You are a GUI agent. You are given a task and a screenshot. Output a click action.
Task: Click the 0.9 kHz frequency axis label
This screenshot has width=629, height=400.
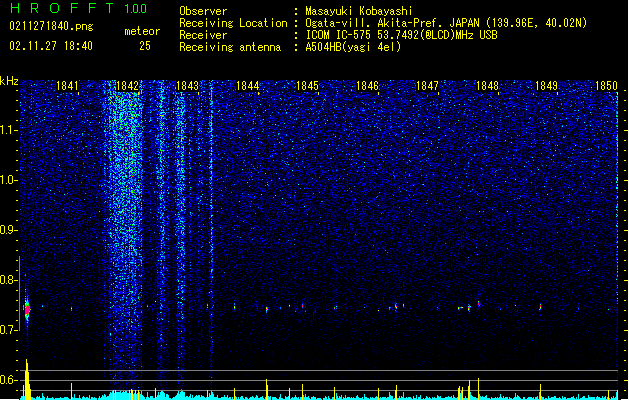pyautogui.click(x=8, y=230)
